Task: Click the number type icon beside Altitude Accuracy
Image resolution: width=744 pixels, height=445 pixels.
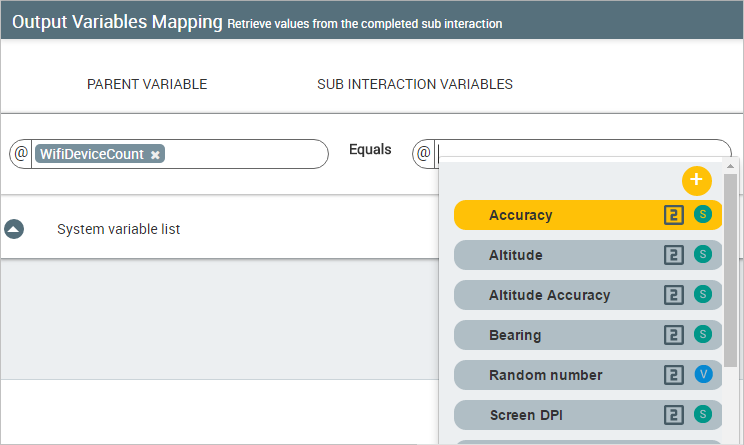Action: coord(673,295)
